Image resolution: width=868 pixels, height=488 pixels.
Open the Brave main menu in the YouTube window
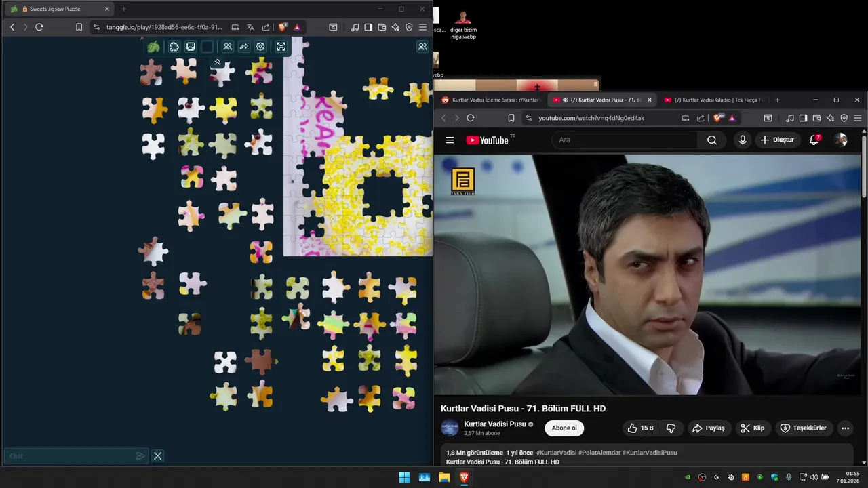pos(857,118)
